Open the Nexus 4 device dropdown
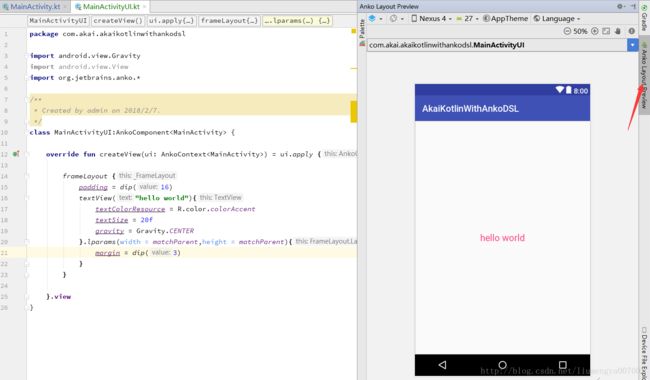The height and width of the screenshot is (380, 650). [432, 19]
